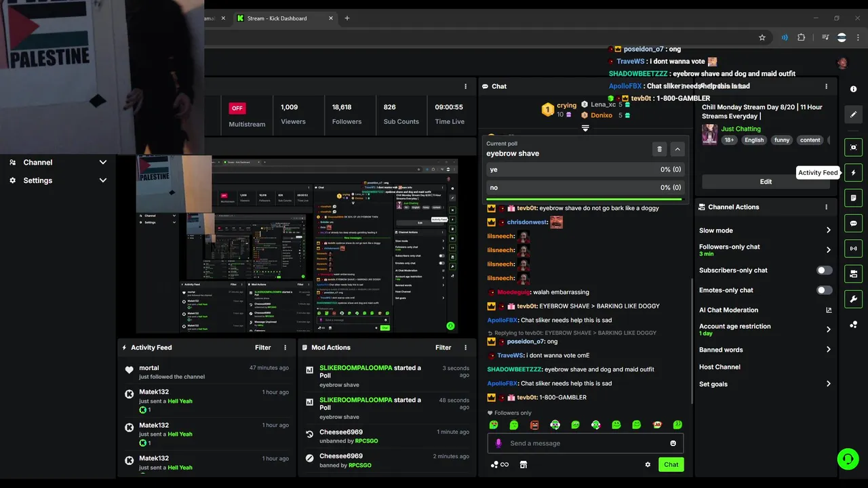Click the channel points infinity icon below chat
Screen dimensions: 868x488
(500, 464)
